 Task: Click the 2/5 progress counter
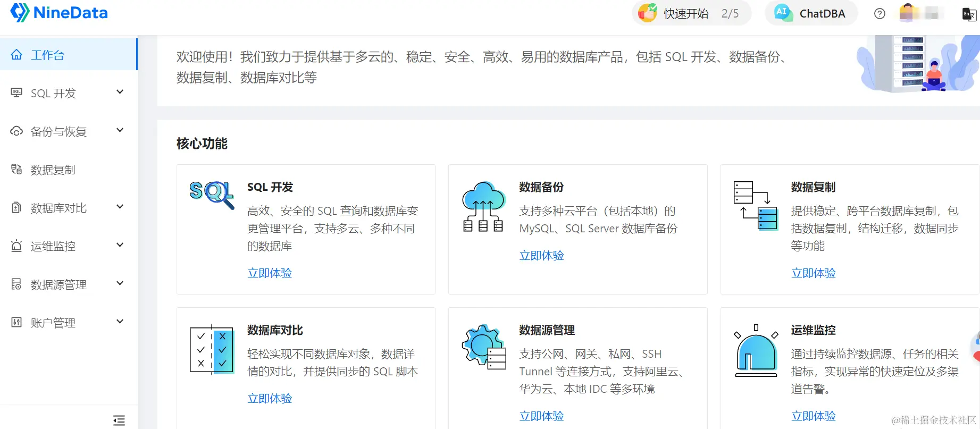click(730, 14)
